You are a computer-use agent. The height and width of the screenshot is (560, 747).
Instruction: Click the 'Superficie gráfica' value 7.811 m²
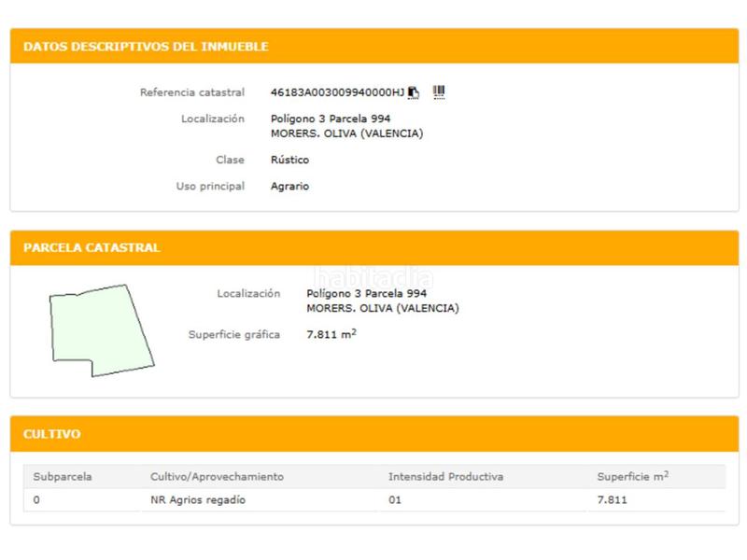pos(331,334)
